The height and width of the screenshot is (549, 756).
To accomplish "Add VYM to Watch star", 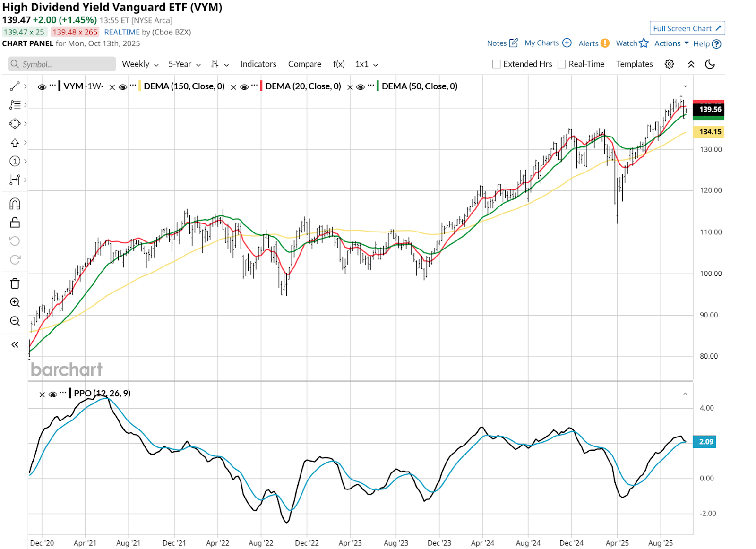I will coord(644,43).
